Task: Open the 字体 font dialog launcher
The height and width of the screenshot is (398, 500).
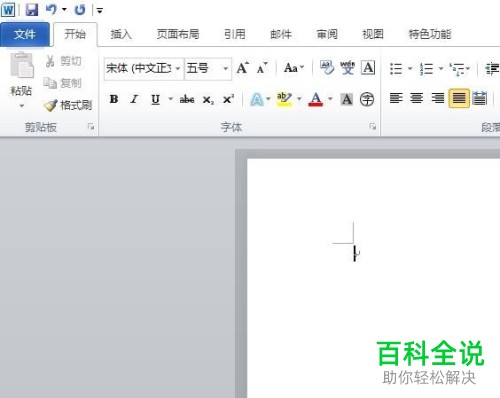Action: [x=373, y=126]
